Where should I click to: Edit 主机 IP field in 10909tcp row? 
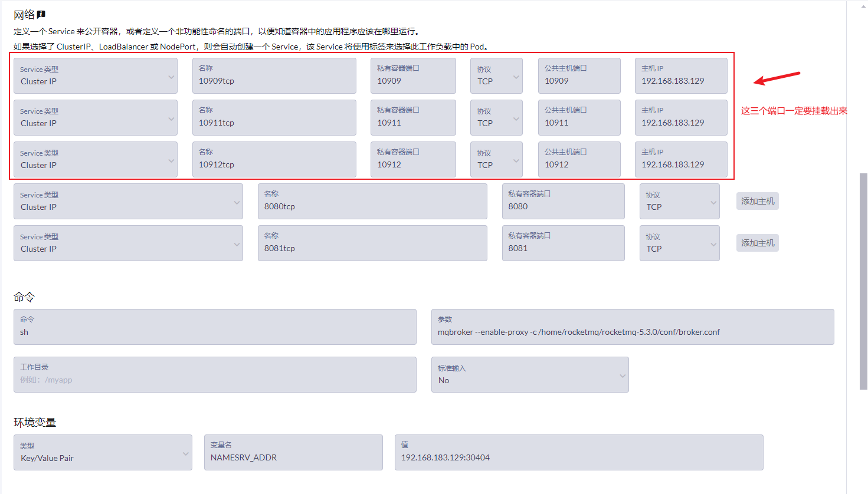pos(681,75)
